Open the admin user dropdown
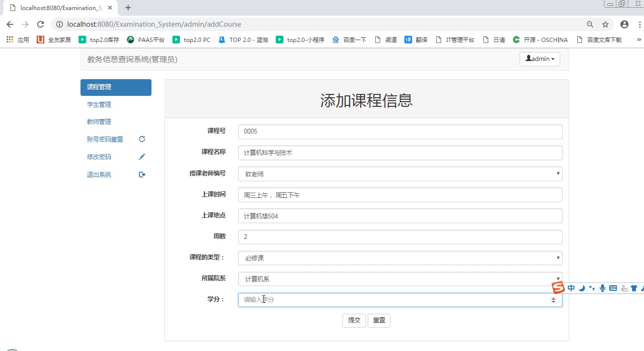 pos(540,59)
